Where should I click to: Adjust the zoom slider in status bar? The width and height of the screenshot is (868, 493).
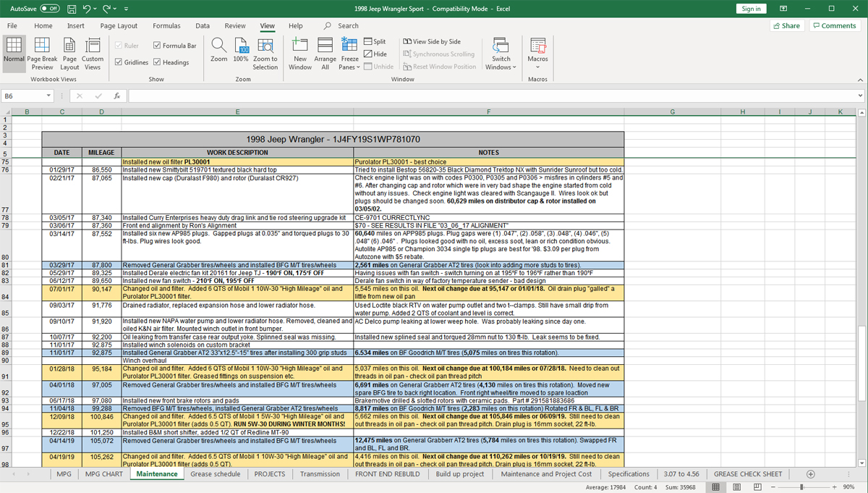pyautogui.click(x=801, y=487)
